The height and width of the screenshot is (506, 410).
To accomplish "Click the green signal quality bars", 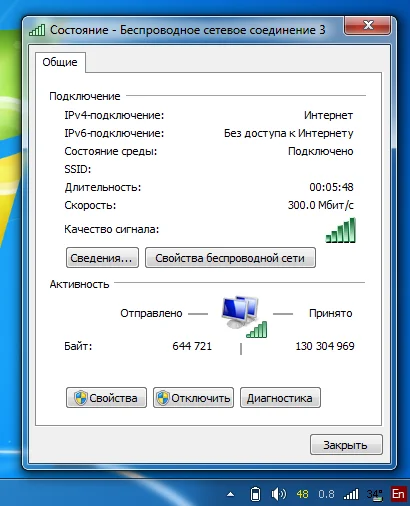I will [341, 230].
